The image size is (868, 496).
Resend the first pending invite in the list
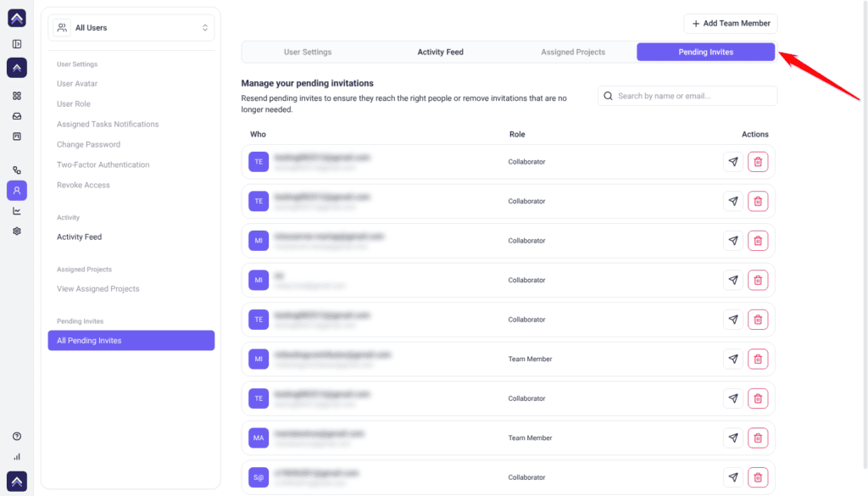733,162
